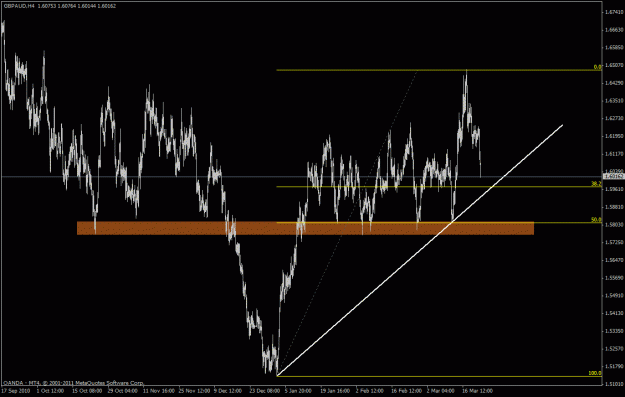Click the 1.52570 price axis label

614,348
